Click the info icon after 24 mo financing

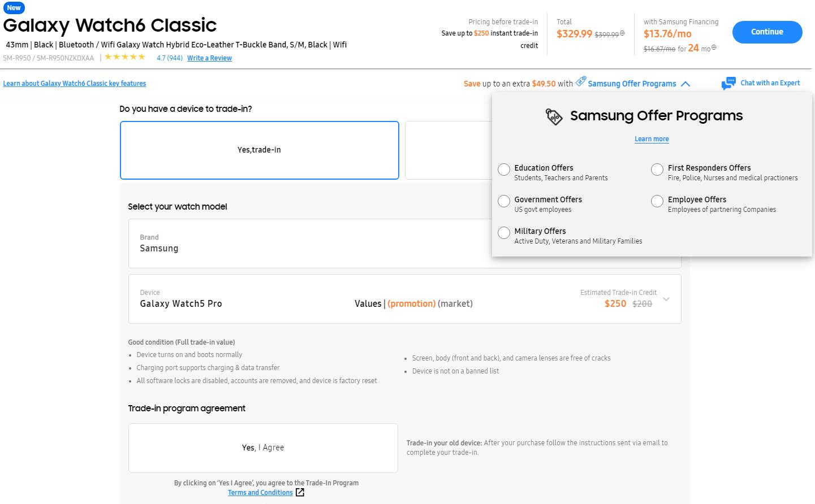tap(714, 48)
